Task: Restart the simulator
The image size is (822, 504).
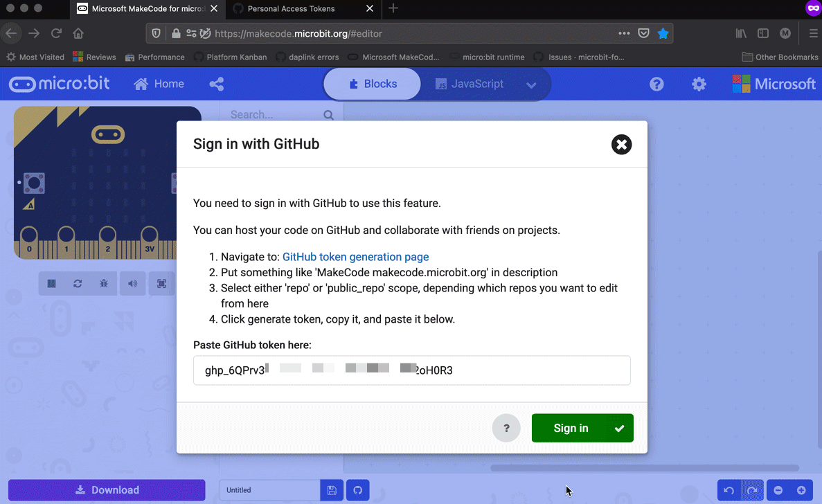Action: (x=78, y=283)
